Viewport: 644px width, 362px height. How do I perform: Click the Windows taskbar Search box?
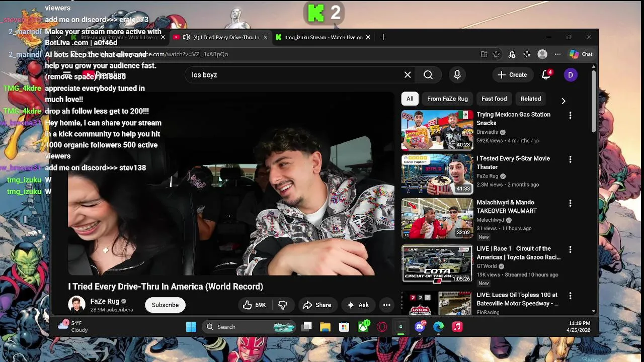click(250, 327)
